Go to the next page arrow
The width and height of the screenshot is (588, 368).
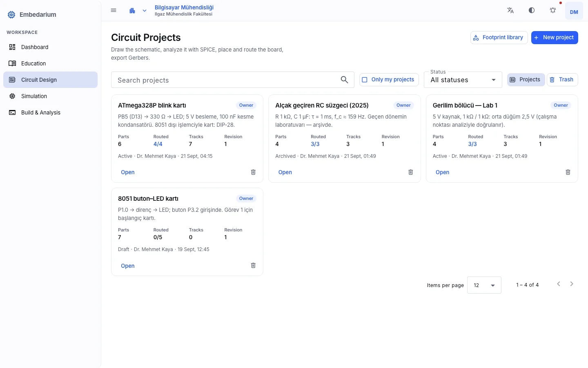click(x=572, y=284)
